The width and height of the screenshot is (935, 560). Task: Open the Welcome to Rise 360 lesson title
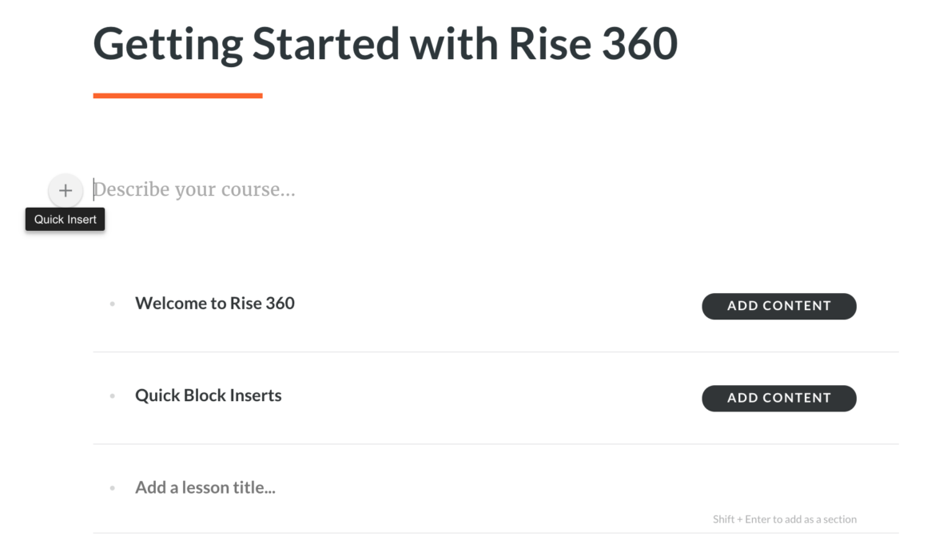click(x=215, y=304)
